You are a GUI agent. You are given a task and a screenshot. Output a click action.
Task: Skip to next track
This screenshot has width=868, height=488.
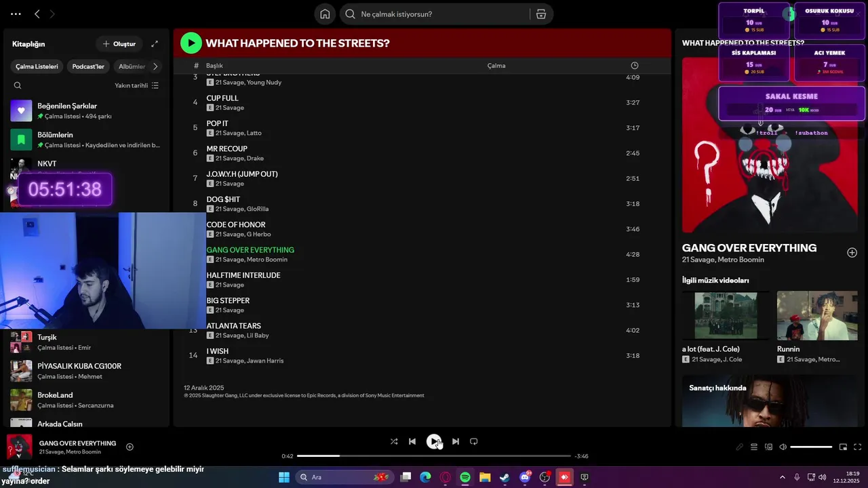tap(456, 441)
